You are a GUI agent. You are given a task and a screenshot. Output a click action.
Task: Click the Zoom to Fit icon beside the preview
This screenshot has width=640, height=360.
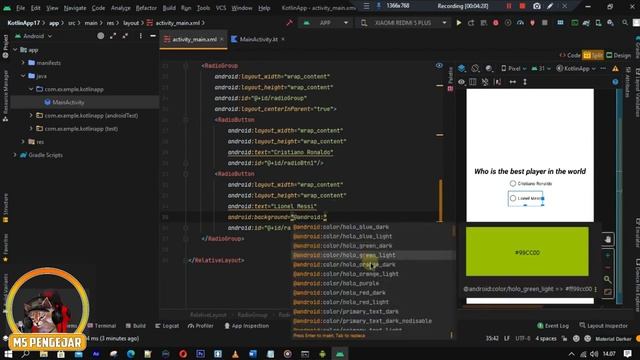tap(608, 292)
